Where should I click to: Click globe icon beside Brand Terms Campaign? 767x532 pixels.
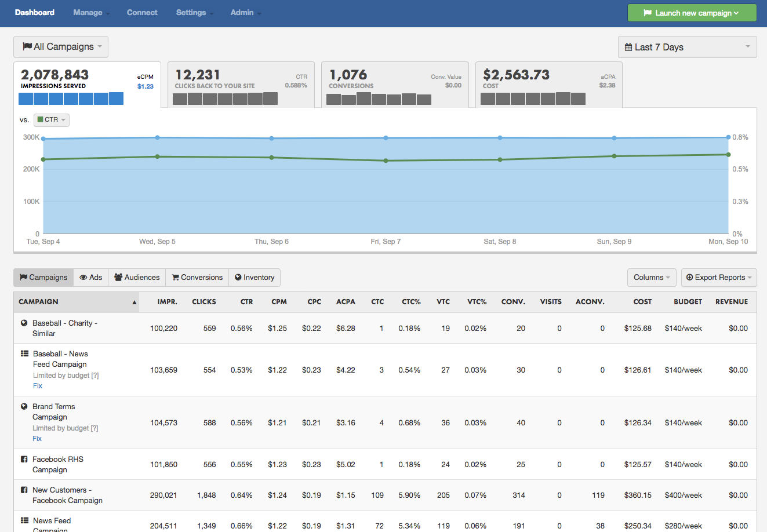pyautogui.click(x=24, y=406)
